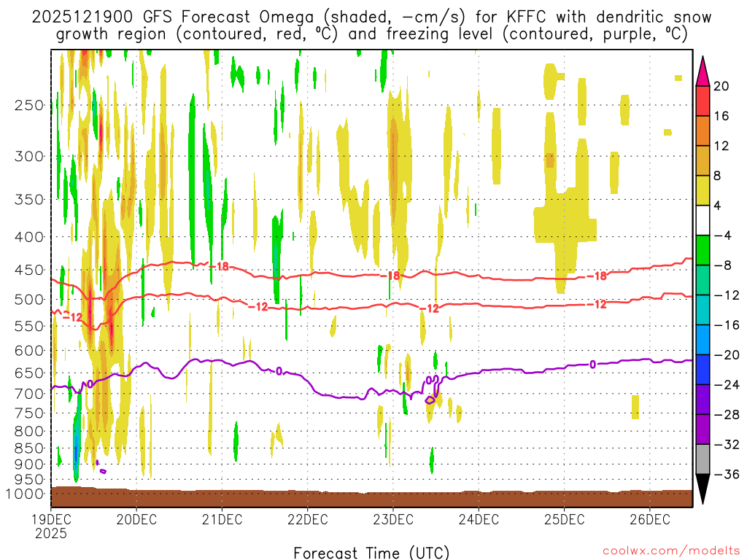
Task: Click the second title line about dendritic growth region
Action: [371, 34]
